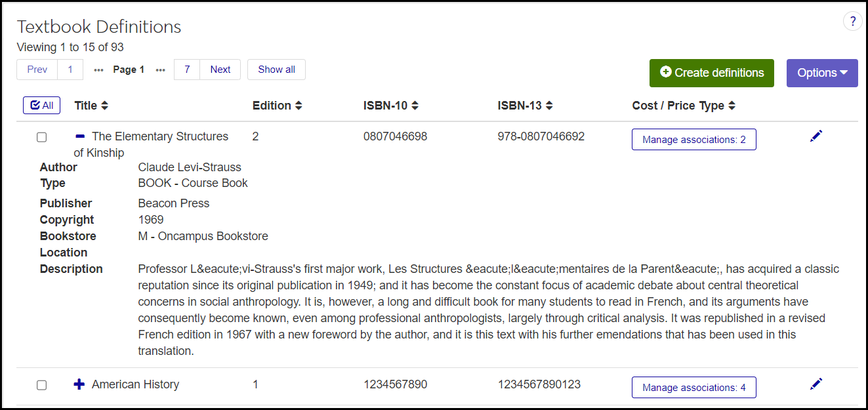Click Create definitions button

coord(712,73)
